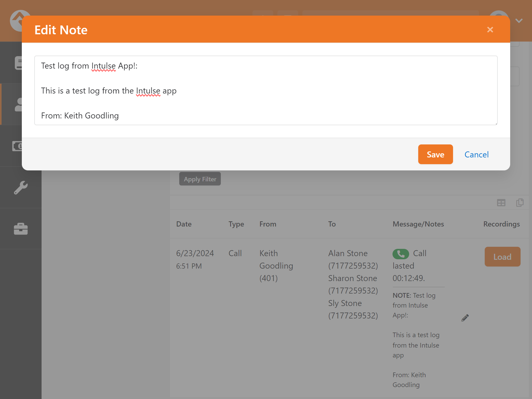The width and height of the screenshot is (532, 399).
Task: Click the green phone call icon
Action: [401, 254]
